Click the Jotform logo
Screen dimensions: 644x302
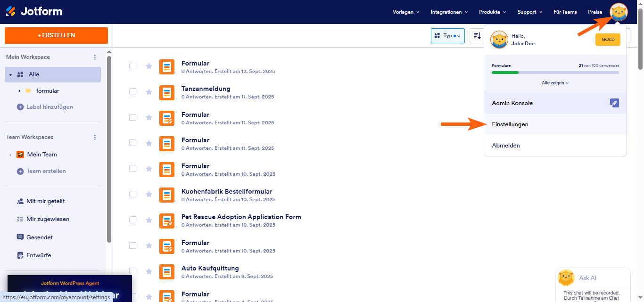pyautogui.click(x=34, y=11)
